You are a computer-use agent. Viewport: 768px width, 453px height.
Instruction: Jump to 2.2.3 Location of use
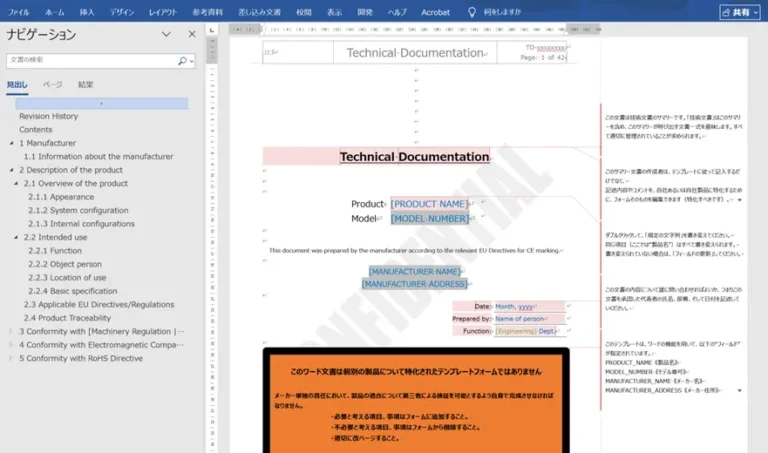click(67, 278)
